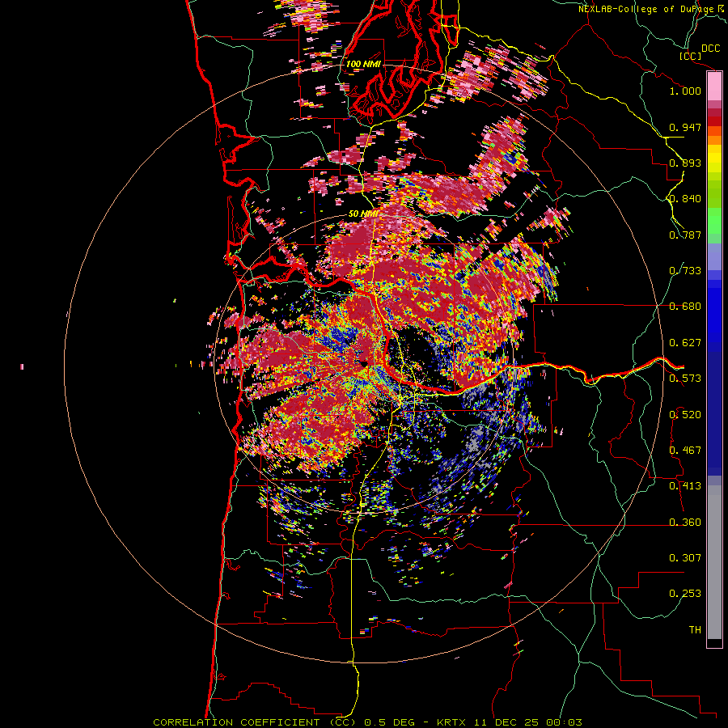Click the DCC label above color scale
This screenshot has width=728, height=728.
pos(710,48)
